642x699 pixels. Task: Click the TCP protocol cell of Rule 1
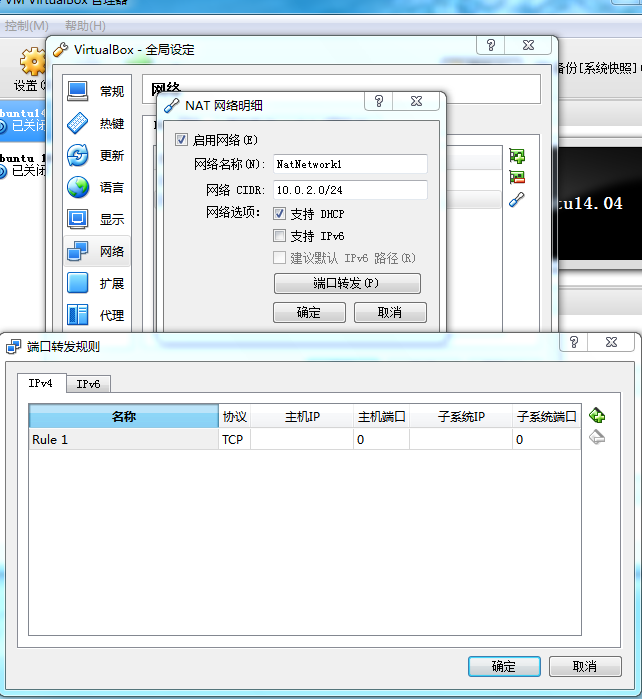(235, 440)
